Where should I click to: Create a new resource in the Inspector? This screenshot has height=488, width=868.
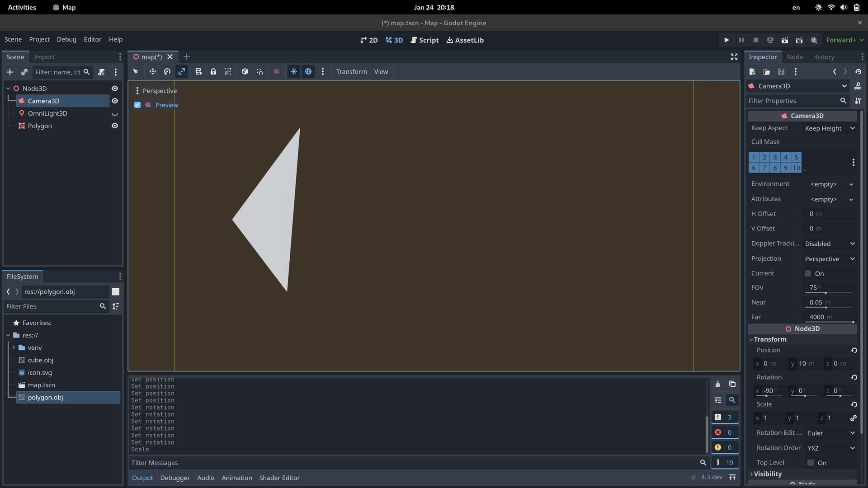pyautogui.click(x=752, y=71)
